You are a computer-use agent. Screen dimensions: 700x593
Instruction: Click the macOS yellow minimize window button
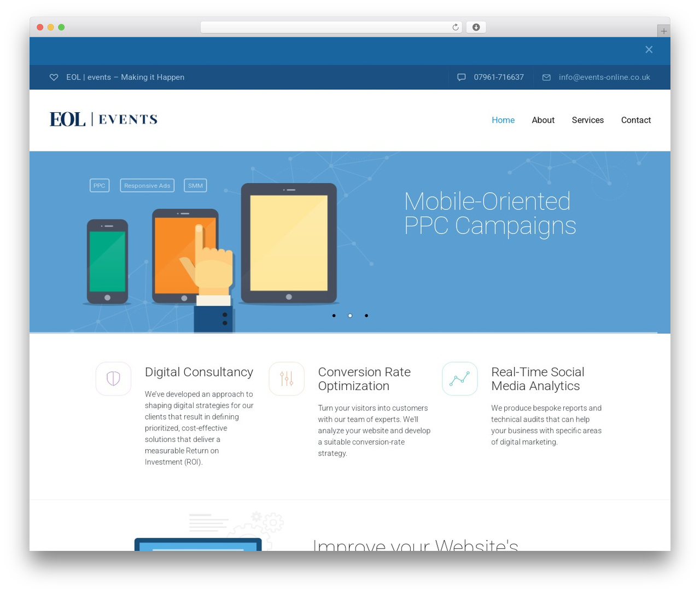point(50,27)
